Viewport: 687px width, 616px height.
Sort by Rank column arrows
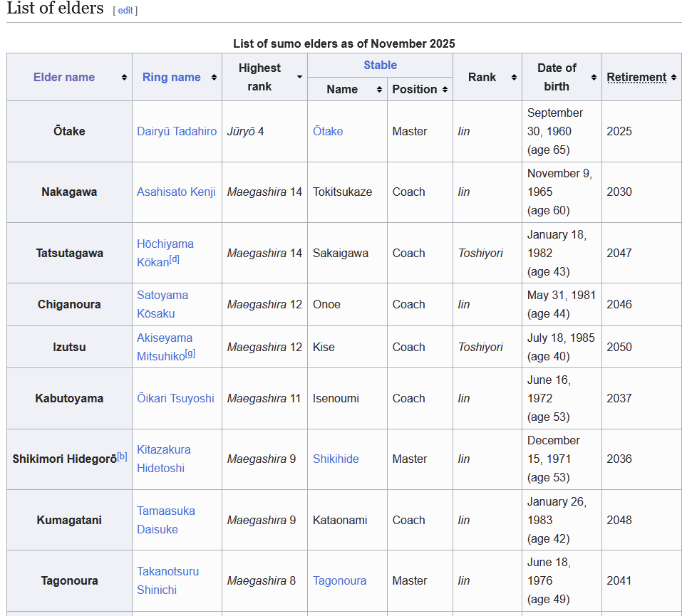tap(514, 78)
